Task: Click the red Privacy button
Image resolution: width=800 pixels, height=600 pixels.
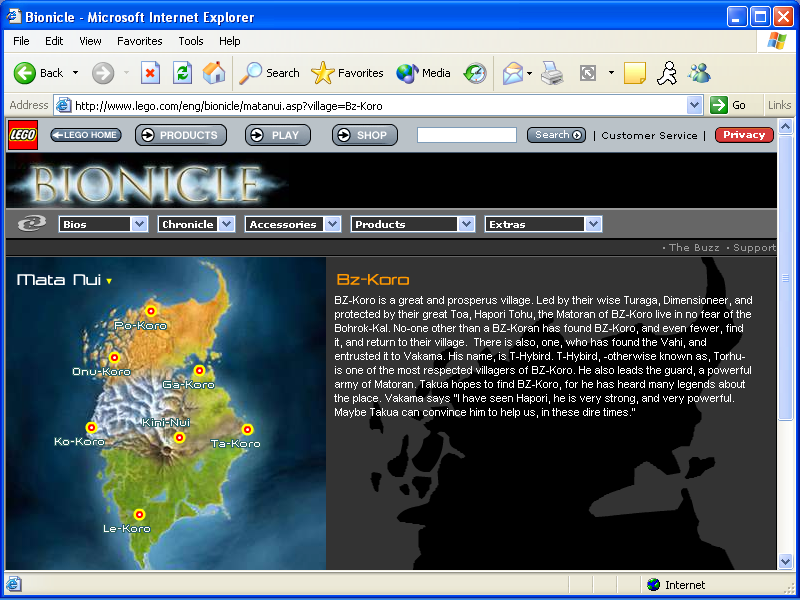Action: pos(744,135)
